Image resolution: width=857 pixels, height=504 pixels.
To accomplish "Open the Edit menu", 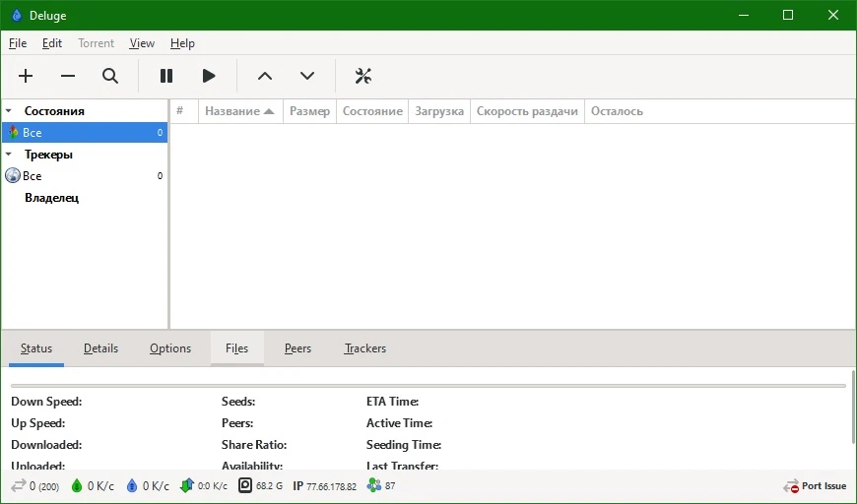I will click(52, 43).
